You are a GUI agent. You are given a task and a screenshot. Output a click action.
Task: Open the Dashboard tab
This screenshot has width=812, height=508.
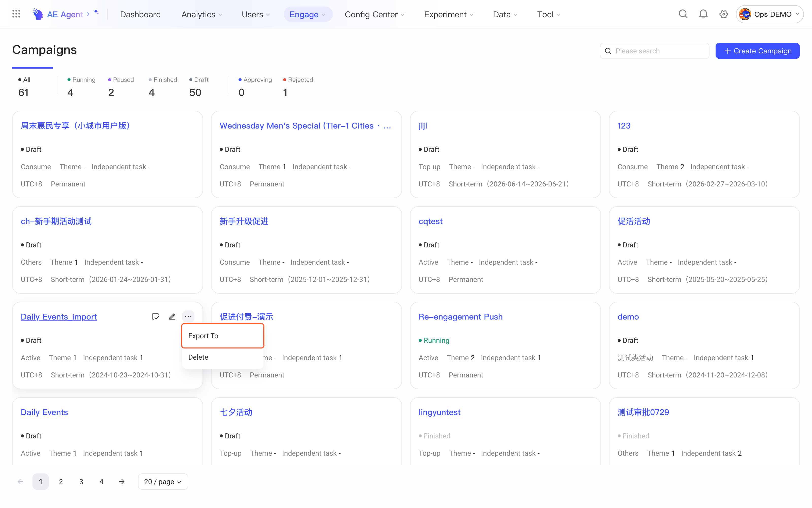click(140, 14)
